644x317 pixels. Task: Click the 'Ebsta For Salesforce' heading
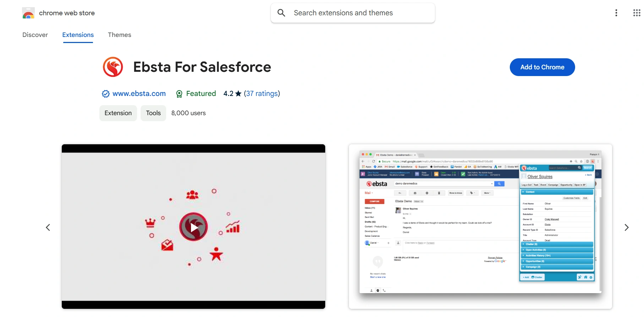click(x=202, y=67)
